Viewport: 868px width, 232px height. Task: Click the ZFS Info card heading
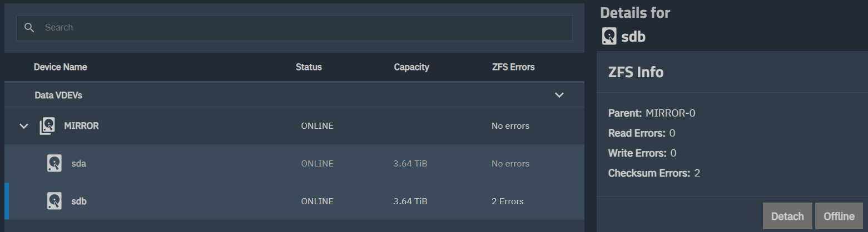(x=636, y=72)
